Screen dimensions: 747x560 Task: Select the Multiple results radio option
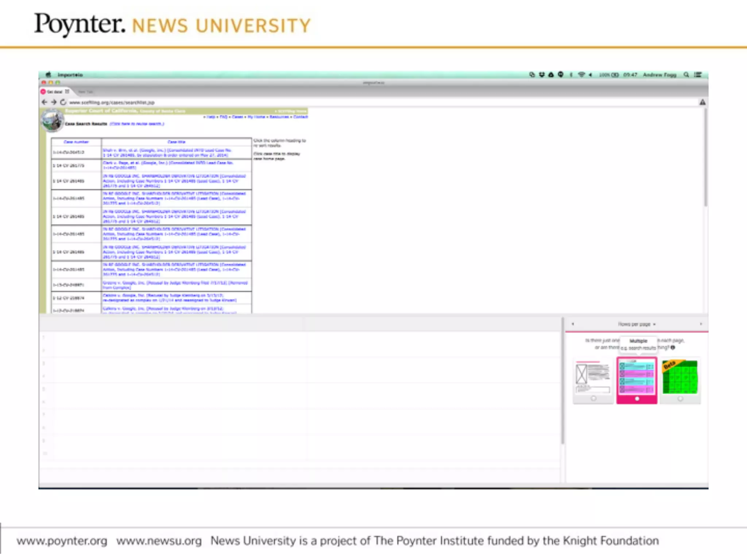click(637, 399)
